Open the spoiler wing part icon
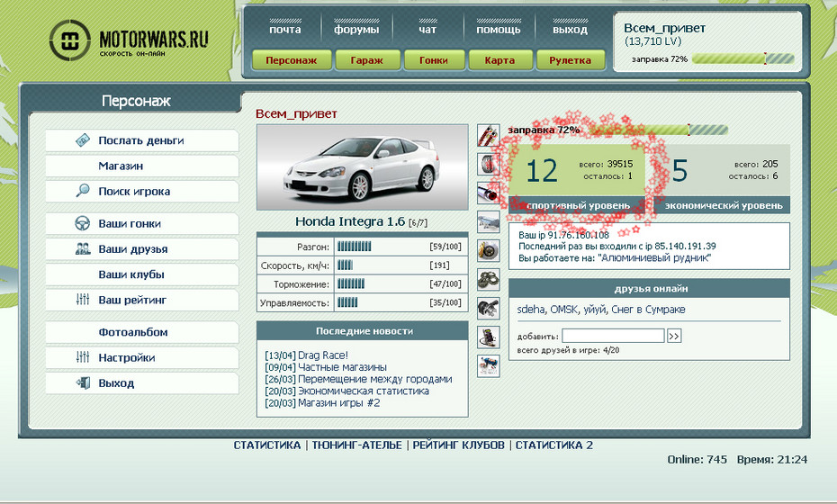837x504 pixels. click(x=489, y=222)
